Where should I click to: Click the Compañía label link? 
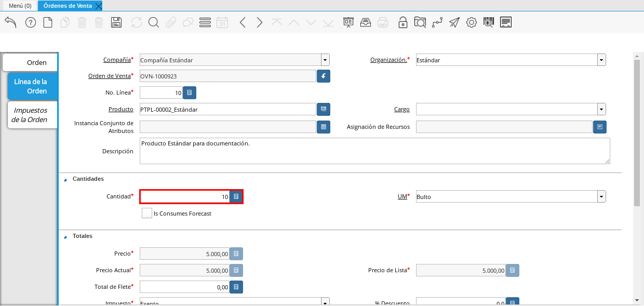[x=116, y=60]
